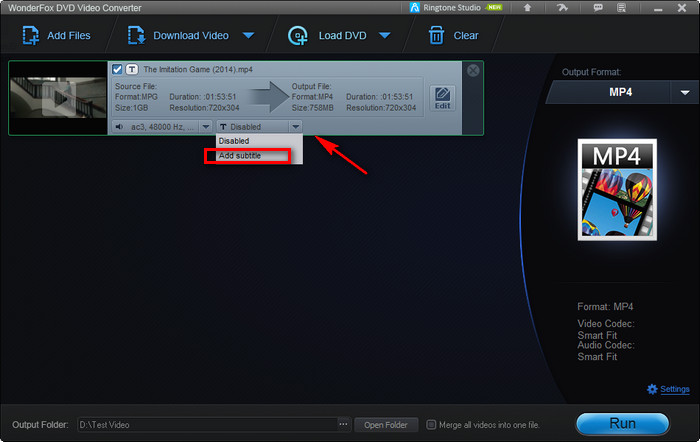
Task: Minimize the WonderFox window
Action: (x=658, y=8)
